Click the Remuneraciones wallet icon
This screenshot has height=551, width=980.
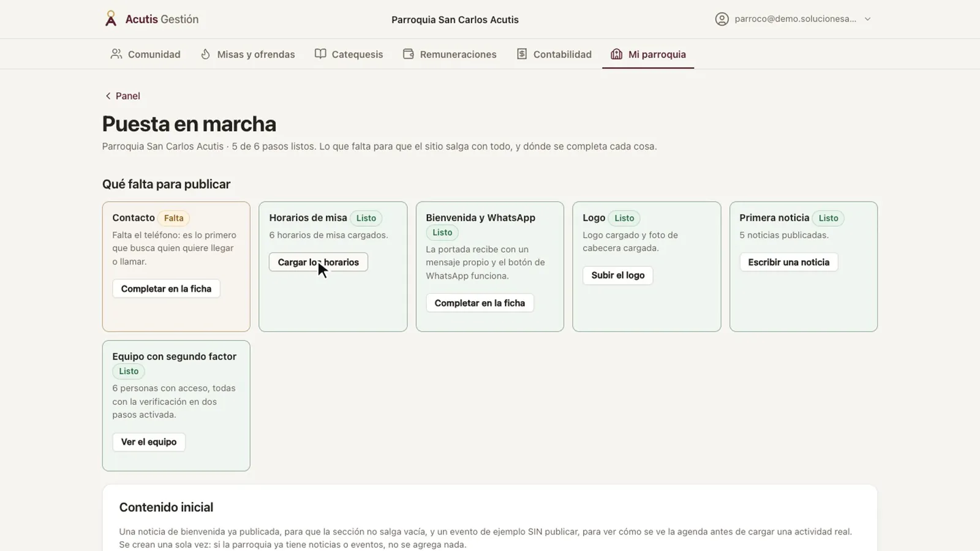[409, 54]
